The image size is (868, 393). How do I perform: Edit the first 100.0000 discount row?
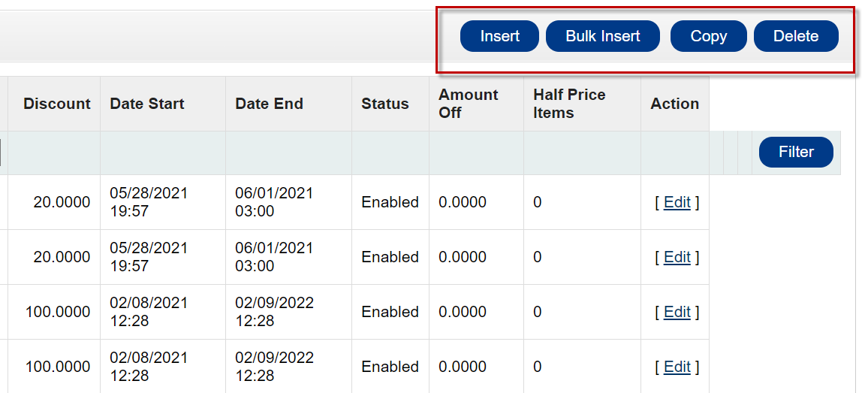pos(677,312)
